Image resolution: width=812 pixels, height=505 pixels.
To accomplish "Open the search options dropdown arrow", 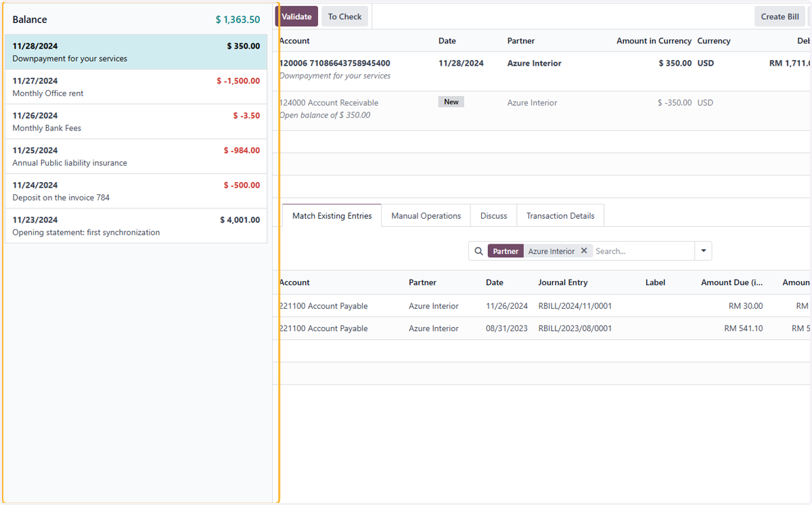I will pos(703,251).
